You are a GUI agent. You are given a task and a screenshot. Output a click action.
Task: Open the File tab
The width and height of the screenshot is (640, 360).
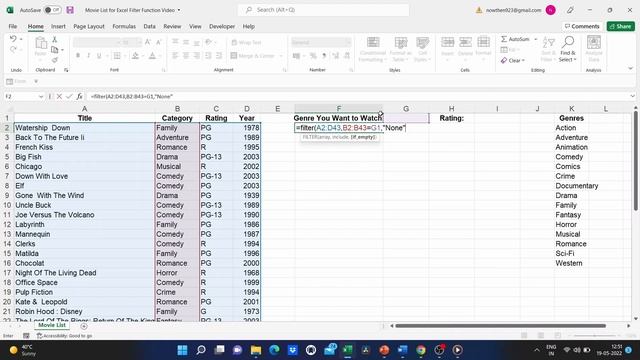pos(13,26)
